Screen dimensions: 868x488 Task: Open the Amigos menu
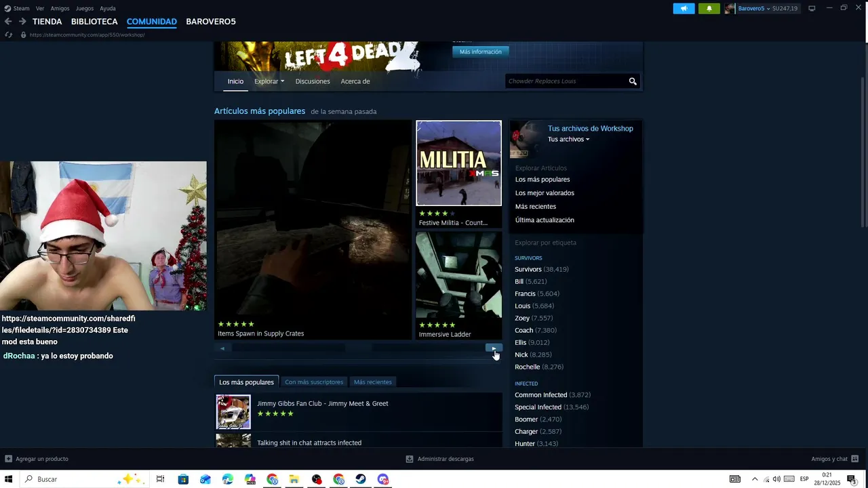pyautogui.click(x=60, y=8)
